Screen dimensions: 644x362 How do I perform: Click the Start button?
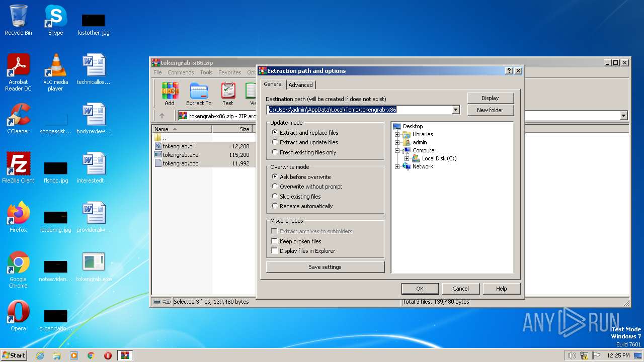[14, 355]
